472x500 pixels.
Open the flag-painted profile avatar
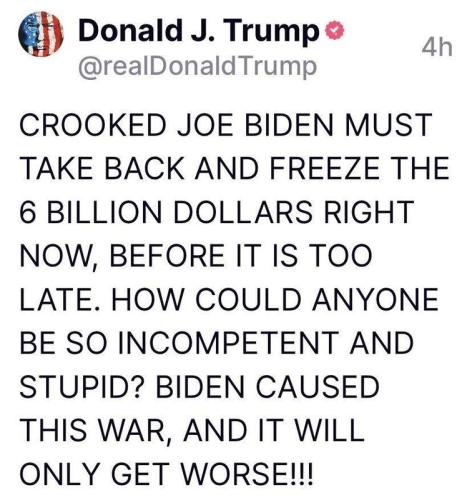(x=41, y=34)
